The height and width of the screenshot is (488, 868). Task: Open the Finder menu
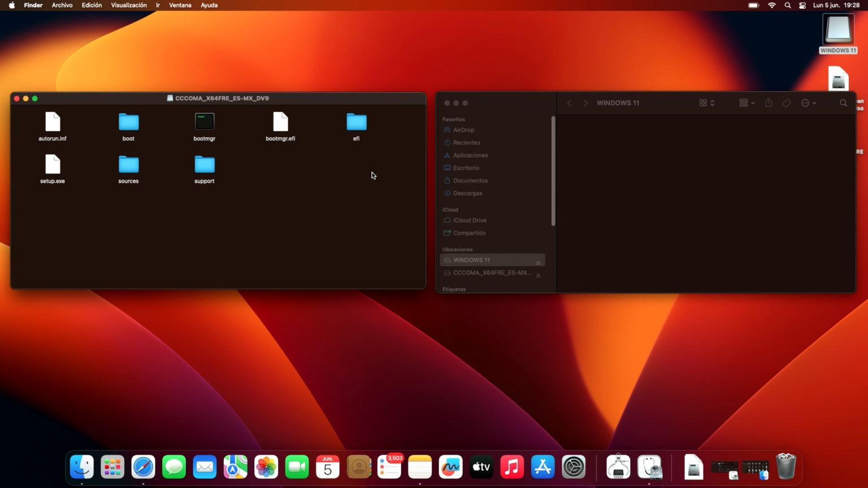tap(33, 5)
